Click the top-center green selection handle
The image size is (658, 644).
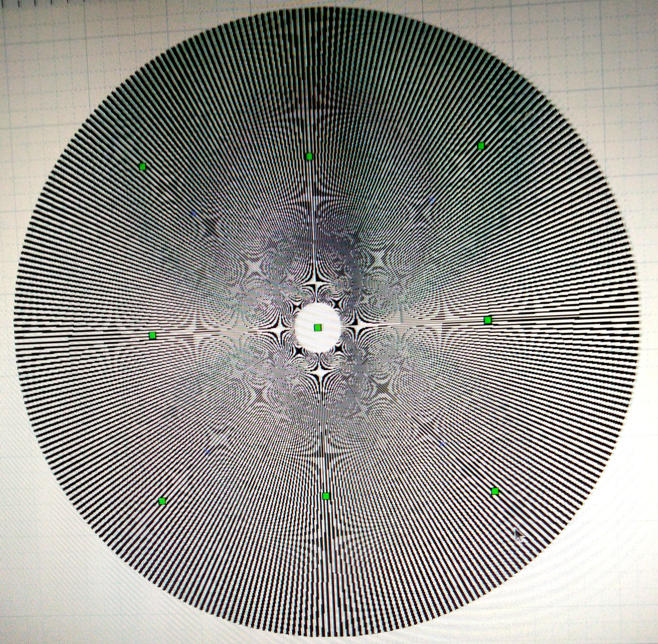click(x=309, y=156)
